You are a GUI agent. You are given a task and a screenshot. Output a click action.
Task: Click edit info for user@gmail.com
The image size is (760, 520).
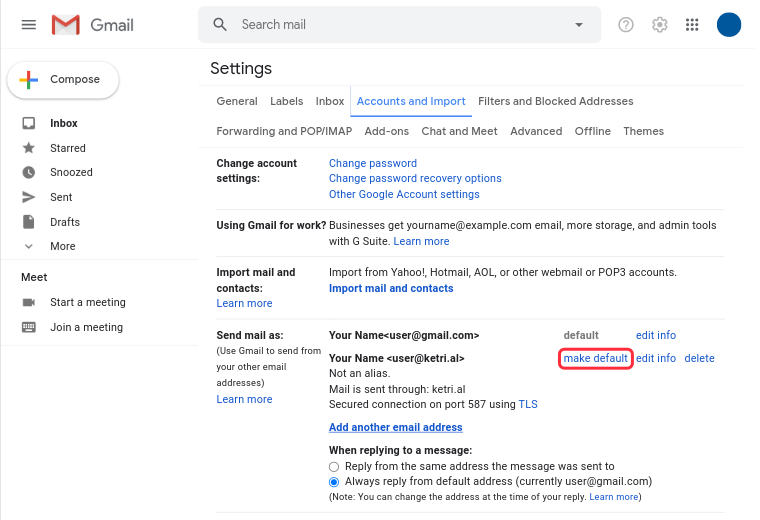click(x=656, y=335)
